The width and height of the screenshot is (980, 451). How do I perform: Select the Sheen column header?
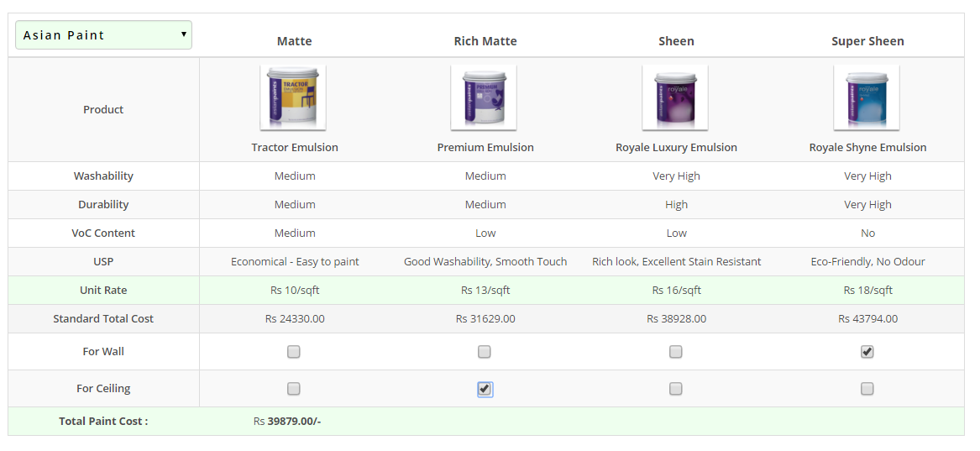[x=676, y=41]
